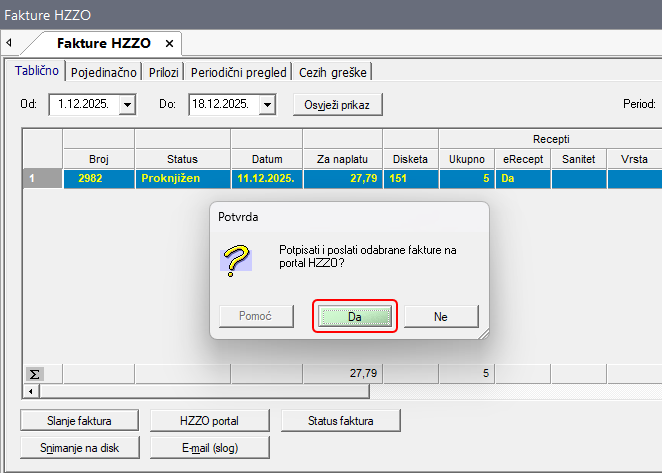The image size is (662, 473).
Task: Open the Do date dropdown
Action: tap(267, 104)
